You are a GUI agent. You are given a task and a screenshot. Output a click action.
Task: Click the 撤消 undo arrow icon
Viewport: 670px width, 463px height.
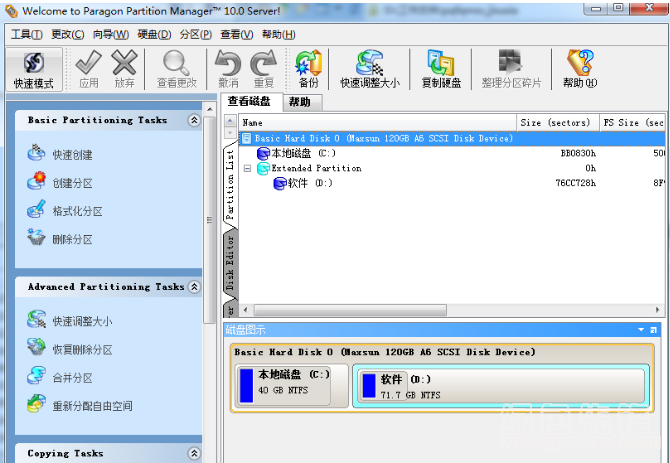228,62
